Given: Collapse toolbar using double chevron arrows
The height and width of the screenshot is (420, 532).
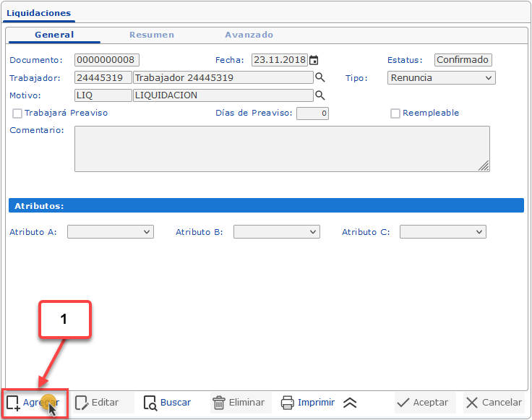Looking at the screenshot, I should (350, 403).
